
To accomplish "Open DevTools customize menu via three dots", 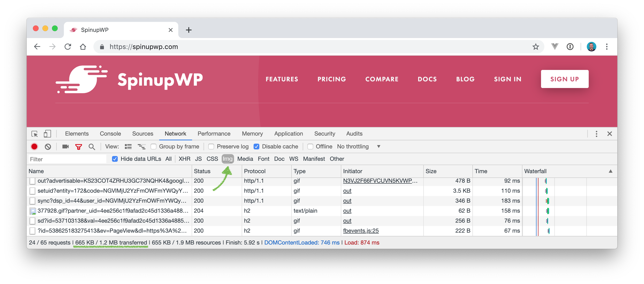I will 596,134.
